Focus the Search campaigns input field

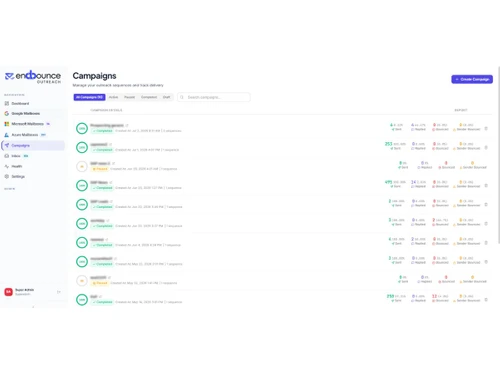pos(214,97)
